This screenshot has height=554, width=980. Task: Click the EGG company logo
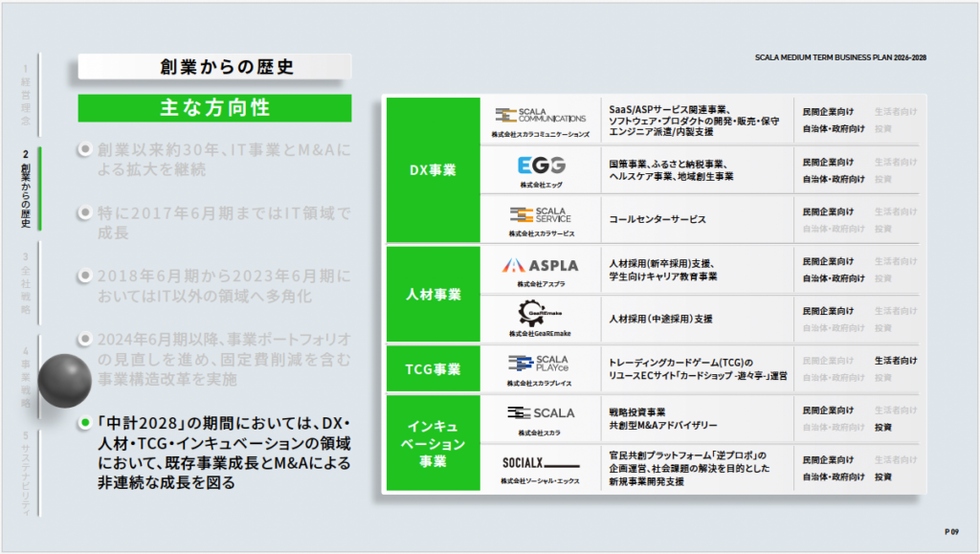[x=541, y=166]
